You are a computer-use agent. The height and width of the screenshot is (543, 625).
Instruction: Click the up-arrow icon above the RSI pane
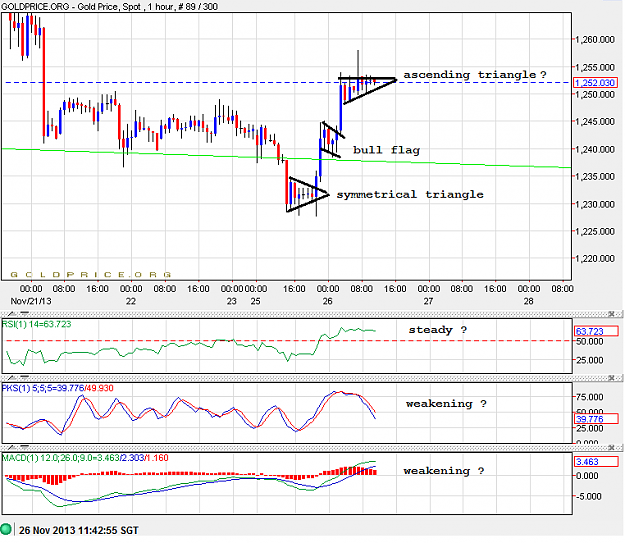coord(12,313)
